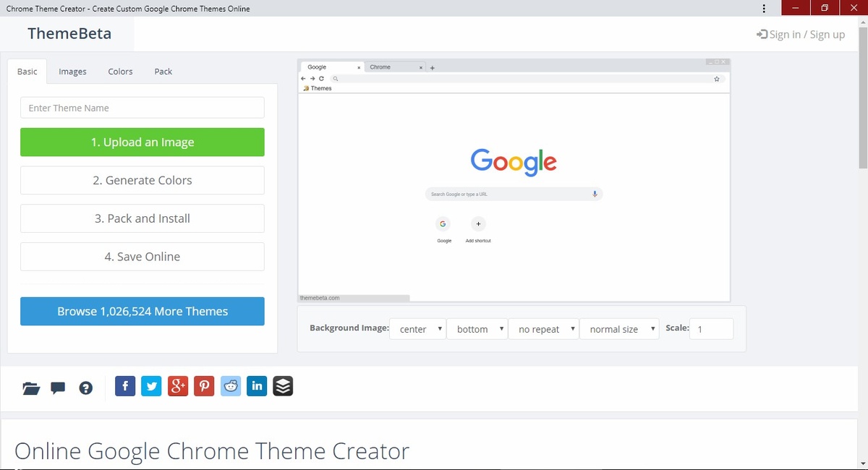Click the preview Themes bookmark folder
Screen dimensions: 868x470
tap(318, 88)
